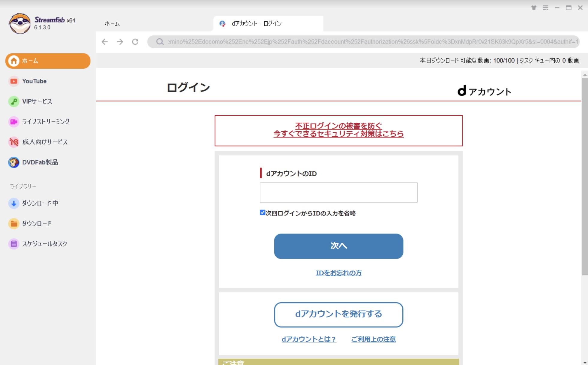Click dアカウントを発行する button
The image size is (588, 365).
338,315
